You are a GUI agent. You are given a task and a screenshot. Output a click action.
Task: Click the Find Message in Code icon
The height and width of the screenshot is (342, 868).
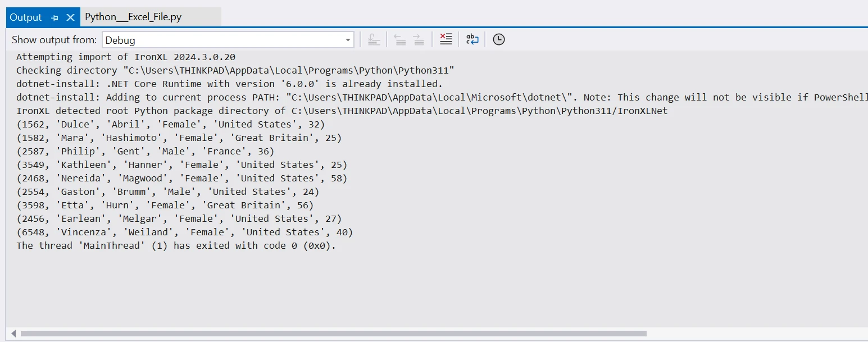point(374,39)
